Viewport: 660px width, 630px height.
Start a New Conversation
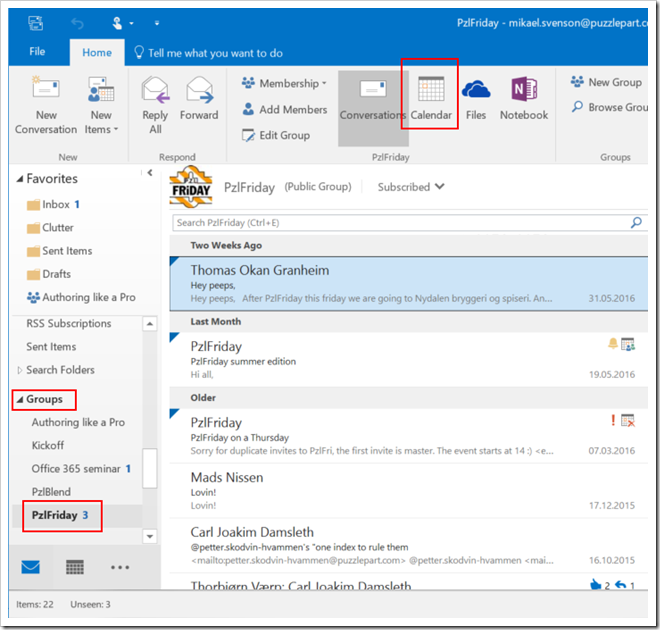(x=46, y=105)
